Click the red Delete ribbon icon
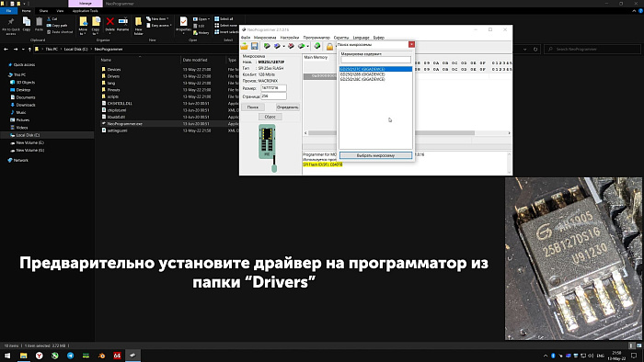 click(110, 24)
